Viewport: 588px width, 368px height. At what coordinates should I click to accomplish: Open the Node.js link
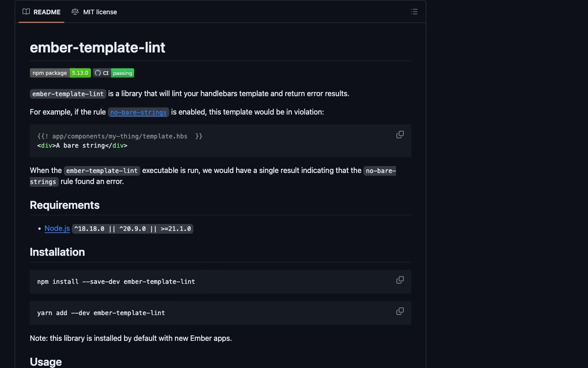point(57,229)
